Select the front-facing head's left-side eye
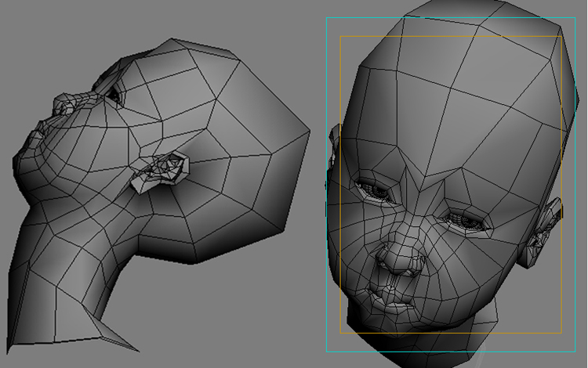588x368 pixels. pos(374,189)
